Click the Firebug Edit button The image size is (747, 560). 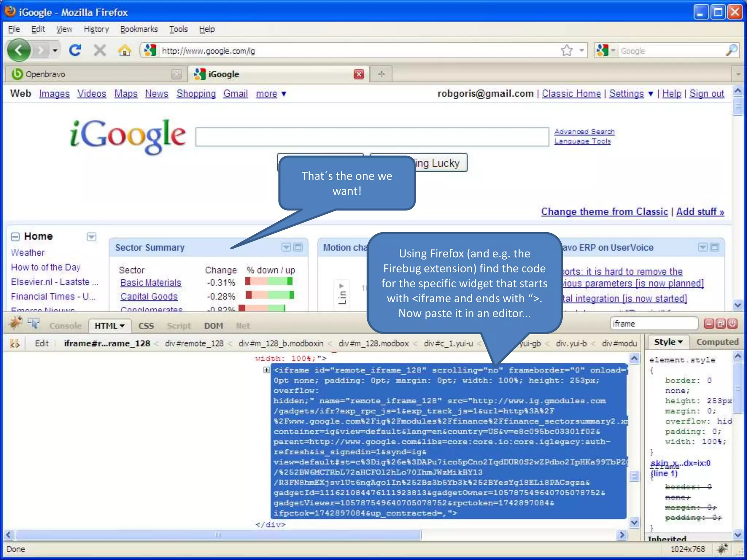[x=42, y=343]
